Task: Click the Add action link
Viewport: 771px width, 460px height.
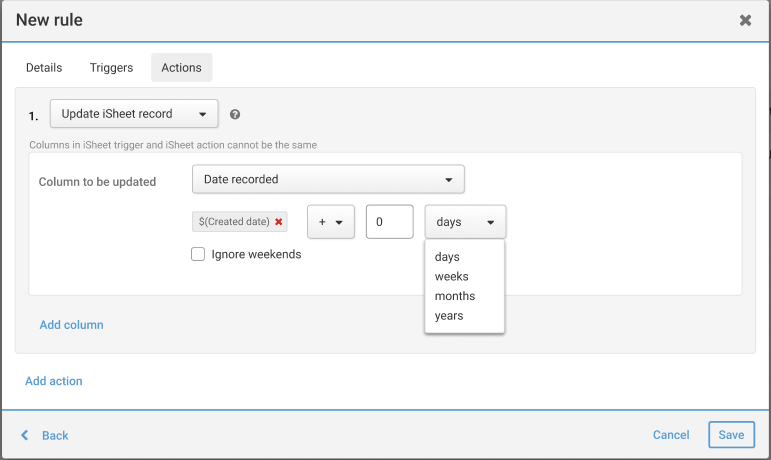Action: point(54,381)
